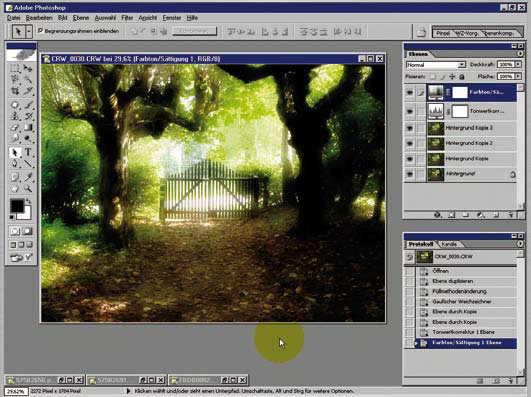Open the Bearbeiten menu
Viewport: 531px width, 397px height.
point(39,18)
